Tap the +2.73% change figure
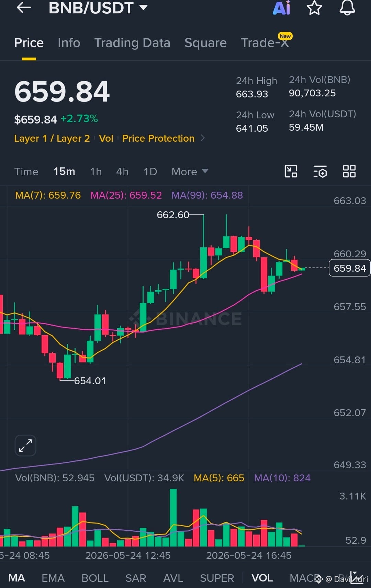The image size is (371, 588). pyautogui.click(x=79, y=119)
